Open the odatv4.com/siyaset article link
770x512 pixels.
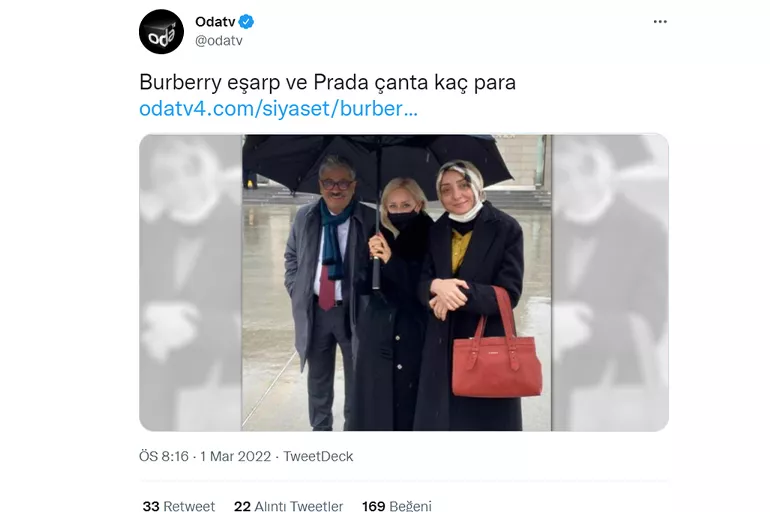tap(278, 108)
